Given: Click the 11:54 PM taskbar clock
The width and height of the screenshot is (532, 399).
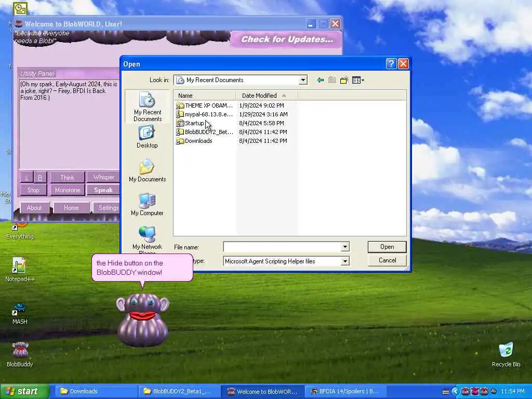Looking at the screenshot, I should pos(513,391).
